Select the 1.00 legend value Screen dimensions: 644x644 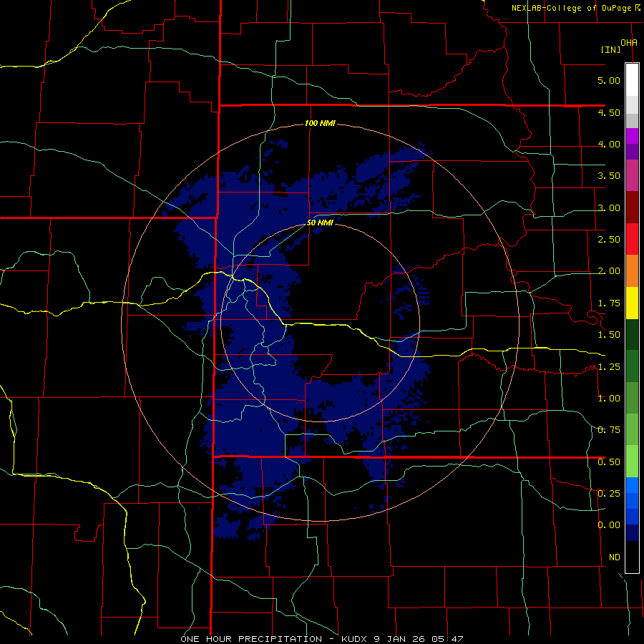[609, 399]
